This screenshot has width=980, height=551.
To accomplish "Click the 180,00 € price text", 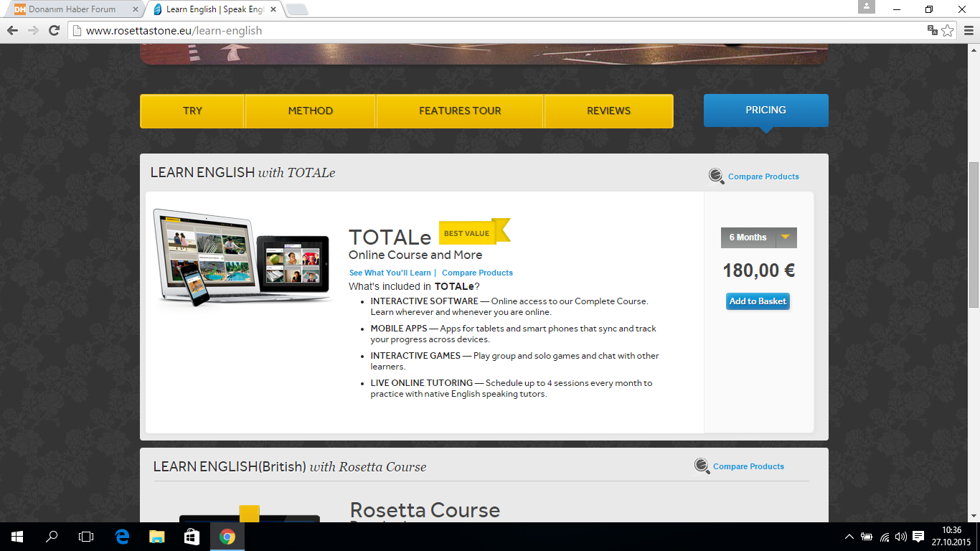I will pos(759,270).
